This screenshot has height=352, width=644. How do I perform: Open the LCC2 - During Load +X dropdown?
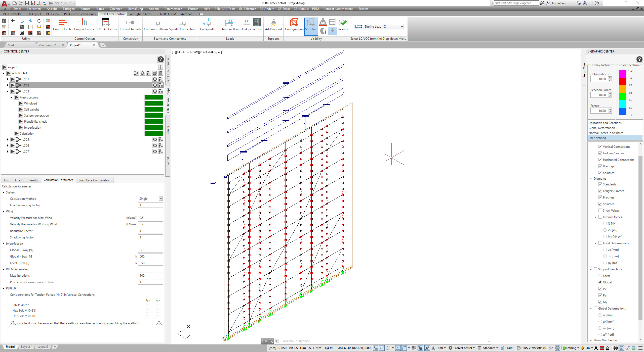click(x=401, y=26)
